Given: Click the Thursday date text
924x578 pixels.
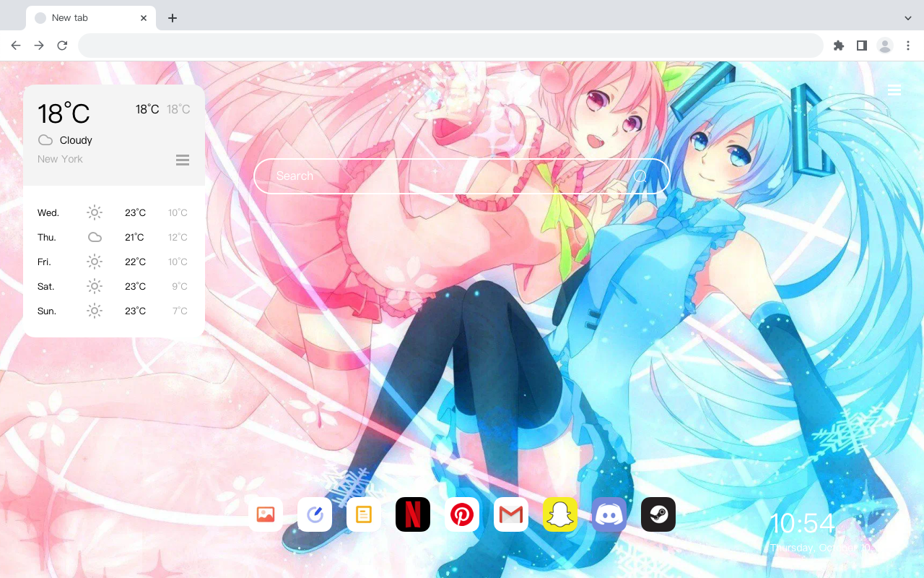Looking at the screenshot, I should point(821,548).
